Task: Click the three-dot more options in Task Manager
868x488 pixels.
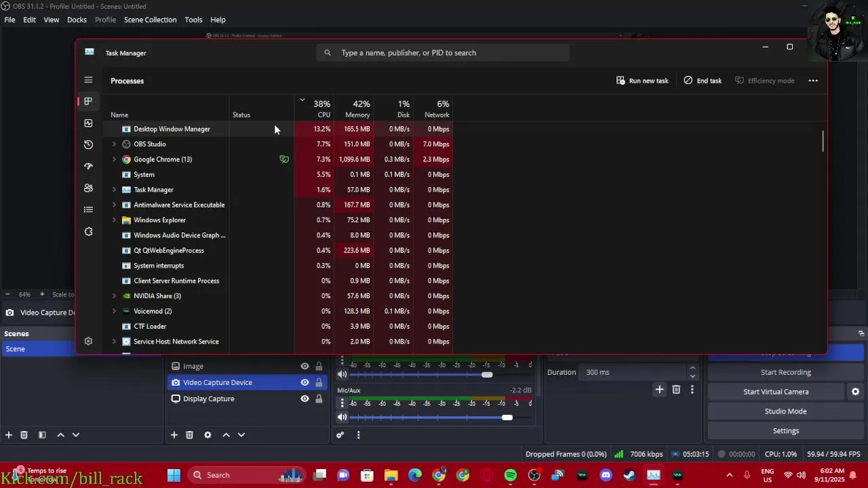Action: pos(813,81)
